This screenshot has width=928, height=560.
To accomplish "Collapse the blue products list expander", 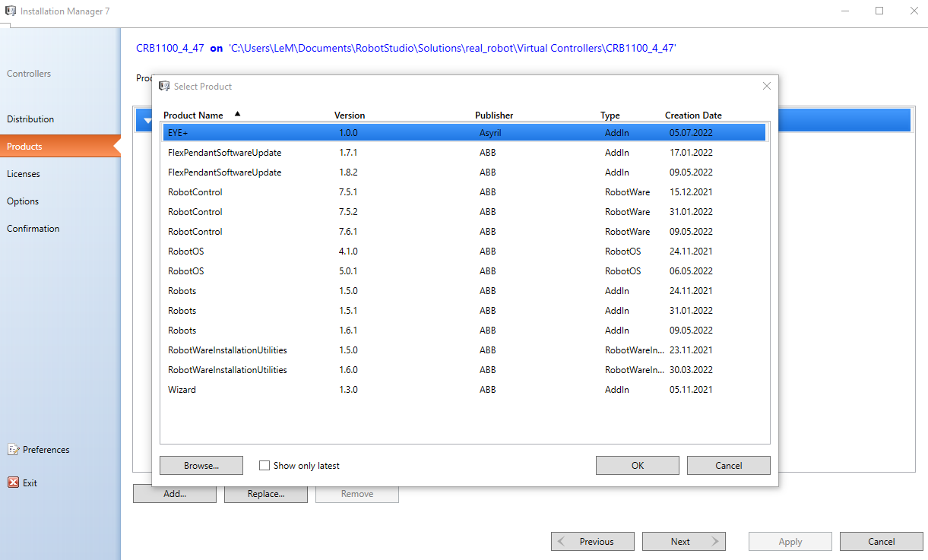I will pos(147,120).
